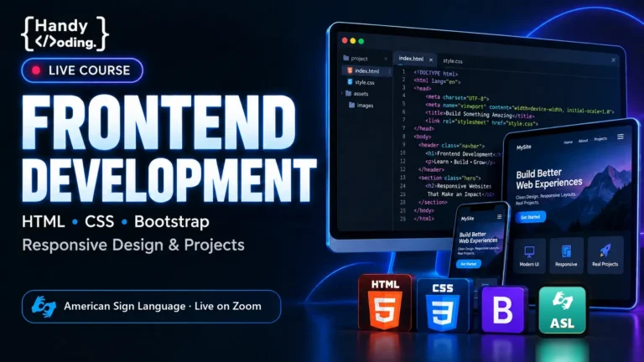Click Build Better Web Experiences tablet heading
This screenshot has width=644, height=362.
549,178
